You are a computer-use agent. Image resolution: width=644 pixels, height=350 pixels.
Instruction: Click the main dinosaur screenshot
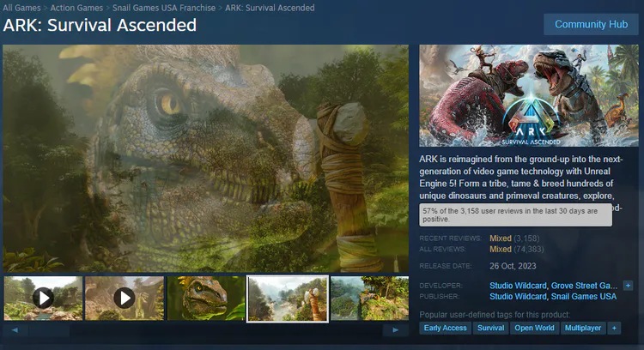point(206,159)
